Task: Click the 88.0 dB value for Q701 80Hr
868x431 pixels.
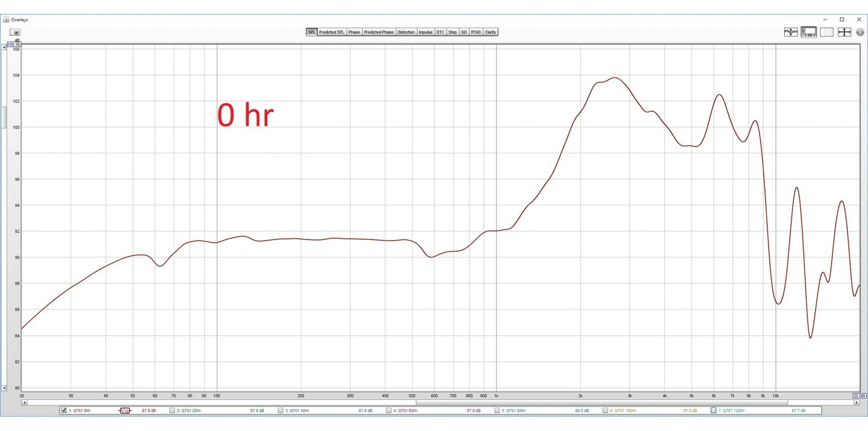Action: click(582, 411)
